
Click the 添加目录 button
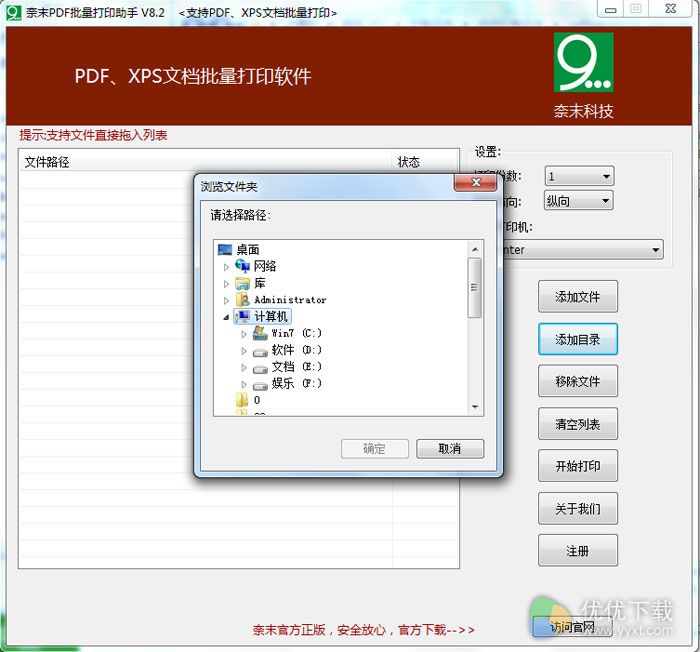(x=578, y=339)
